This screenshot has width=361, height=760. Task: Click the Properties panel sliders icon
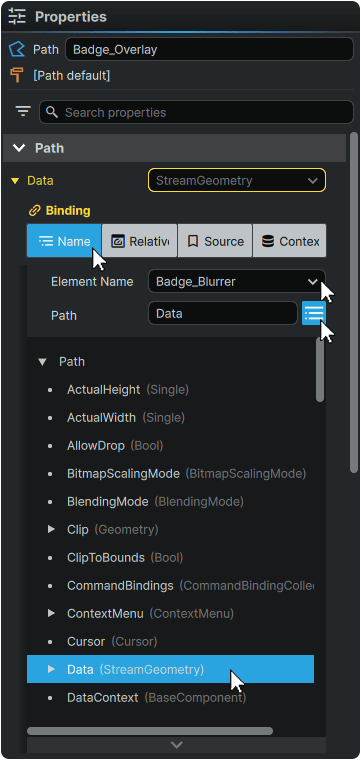point(17,16)
